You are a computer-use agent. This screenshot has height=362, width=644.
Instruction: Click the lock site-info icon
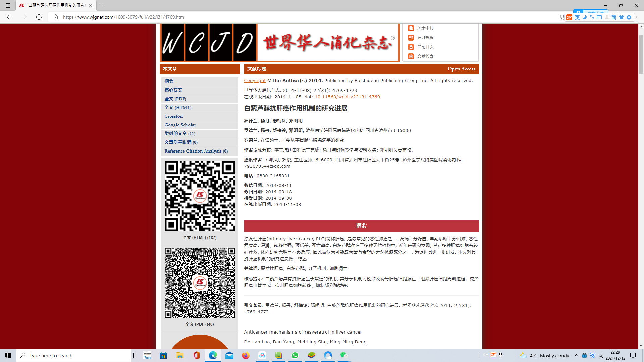pos(56,17)
